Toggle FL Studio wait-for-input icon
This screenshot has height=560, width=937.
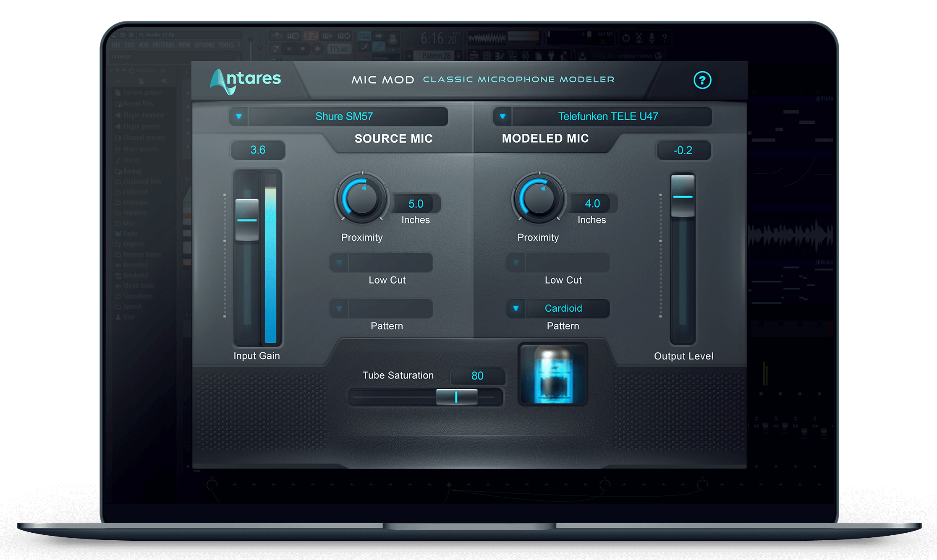pos(293,36)
